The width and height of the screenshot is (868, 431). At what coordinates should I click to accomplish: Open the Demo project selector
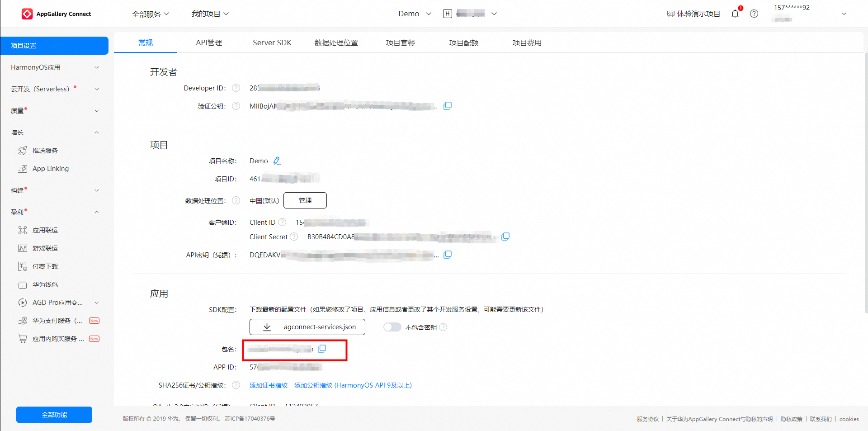click(415, 14)
